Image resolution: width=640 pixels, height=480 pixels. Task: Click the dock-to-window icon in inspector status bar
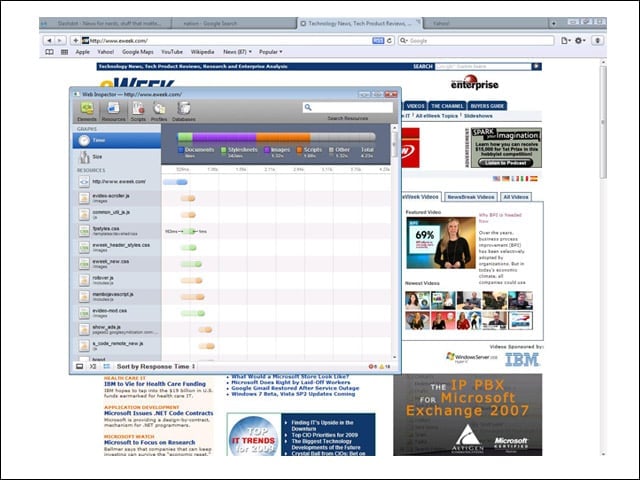(80, 367)
